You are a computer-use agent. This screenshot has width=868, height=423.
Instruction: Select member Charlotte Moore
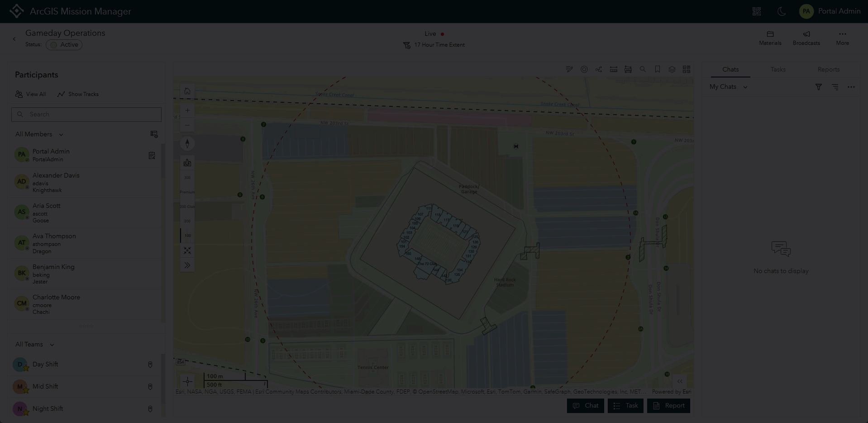point(85,304)
